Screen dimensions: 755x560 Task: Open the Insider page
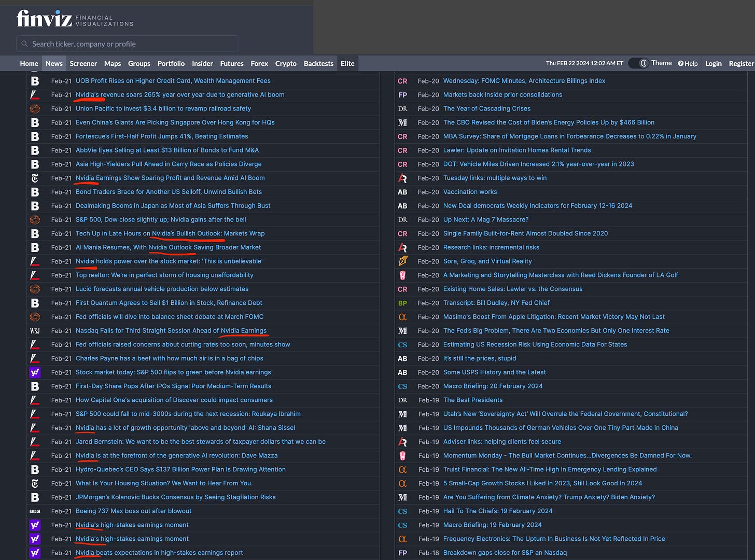(202, 64)
